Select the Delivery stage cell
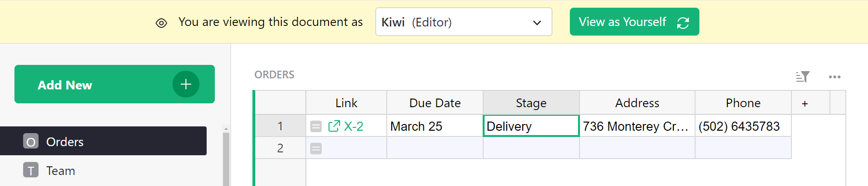Image resolution: width=868 pixels, height=186 pixels. click(x=531, y=126)
